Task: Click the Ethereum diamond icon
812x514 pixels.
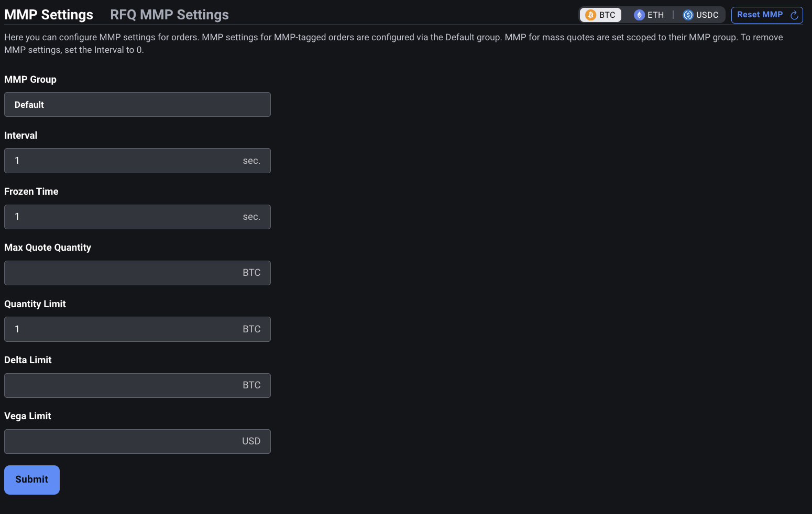Action: [639, 15]
